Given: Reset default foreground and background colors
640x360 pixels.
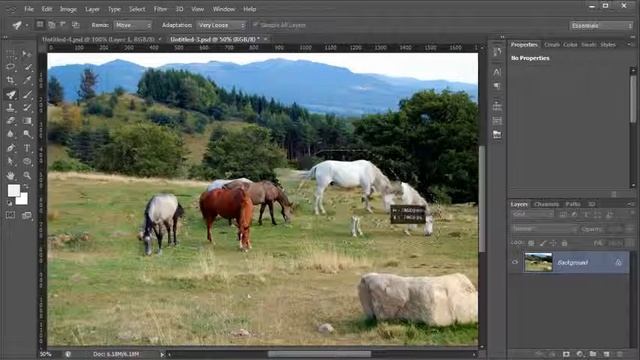Looking at the screenshot, I should (x=10, y=203).
